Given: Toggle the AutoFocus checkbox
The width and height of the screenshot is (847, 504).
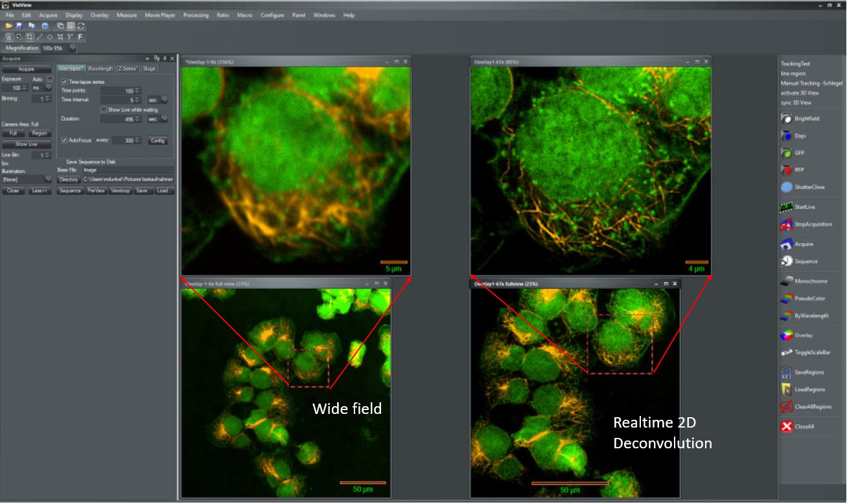Looking at the screenshot, I should point(64,140).
